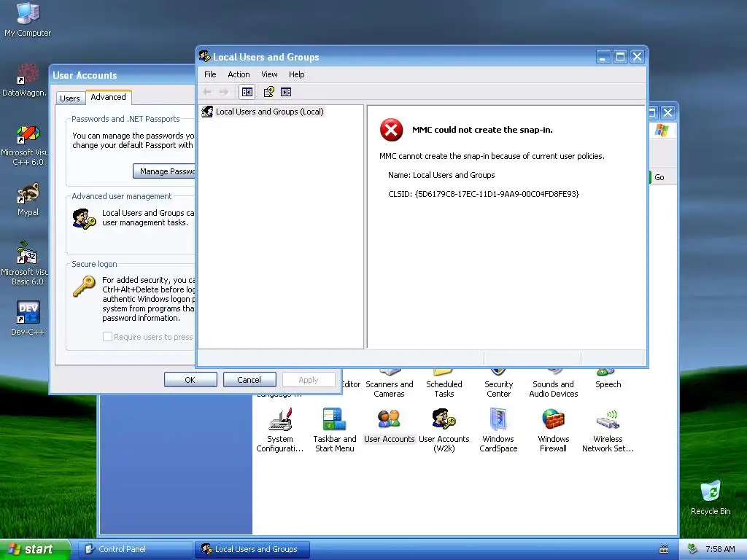This screenshot has height=560, width=747.
Task: Click OK in User Accounts dialog
Action: coord(190,379)
